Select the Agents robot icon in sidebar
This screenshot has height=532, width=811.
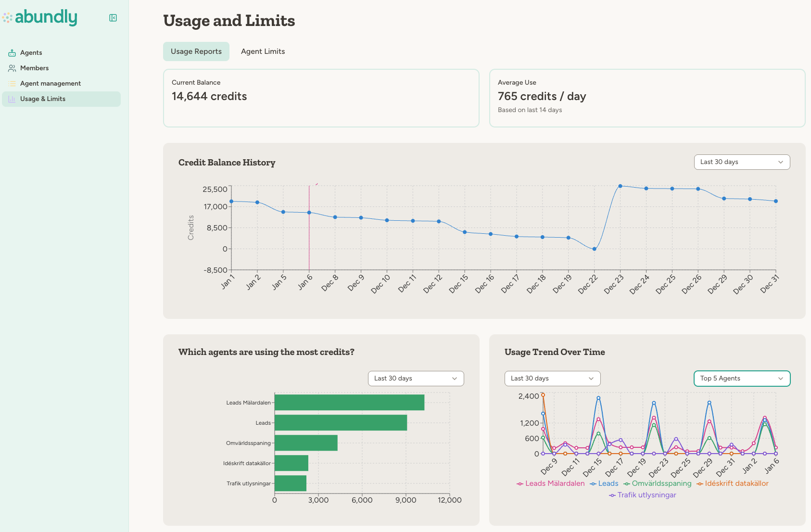[12, 52]
